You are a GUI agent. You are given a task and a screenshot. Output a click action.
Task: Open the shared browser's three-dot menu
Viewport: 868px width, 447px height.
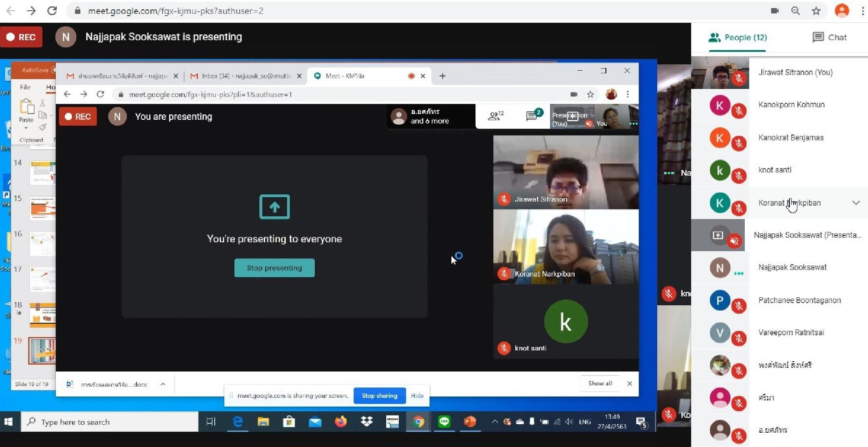click(x=628, y=95)
